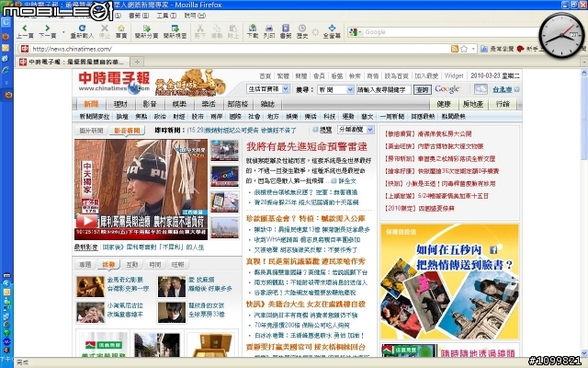This screenshot has width=588, height=368.
Task: Open the 台北市 city selector arrow
Action: point(516,89)
